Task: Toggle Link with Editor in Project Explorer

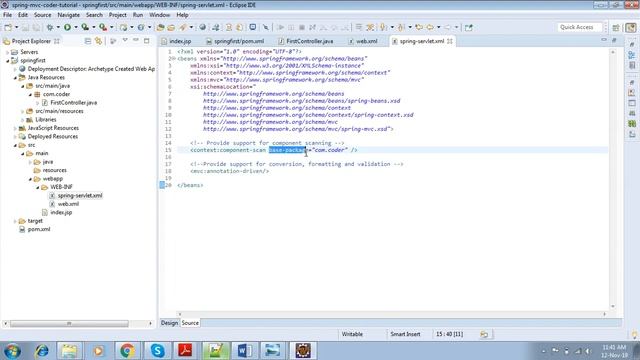Action: point(98,41)
